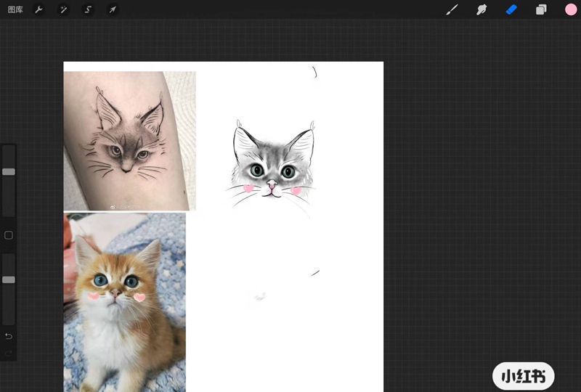The width and height of the screenshot is (581, 392).
Task: Tap the square modifier button in sidebar
Action: point(9,235)
